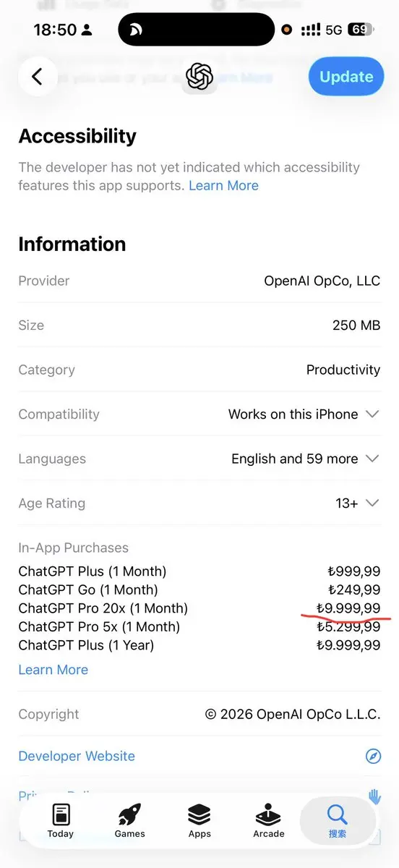Expand the Languages row chevron
Screen dimensions: 399x868
[x=372, y=459]
